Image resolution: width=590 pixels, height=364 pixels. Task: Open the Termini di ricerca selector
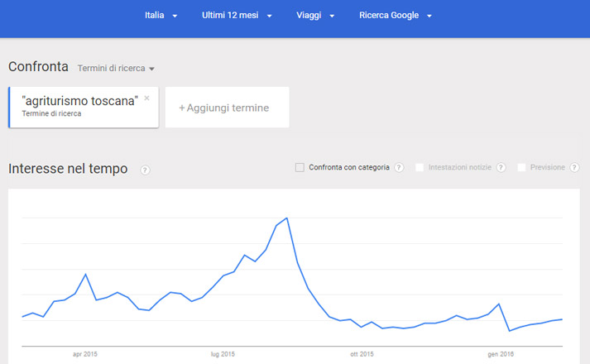[x=116, y=69]
